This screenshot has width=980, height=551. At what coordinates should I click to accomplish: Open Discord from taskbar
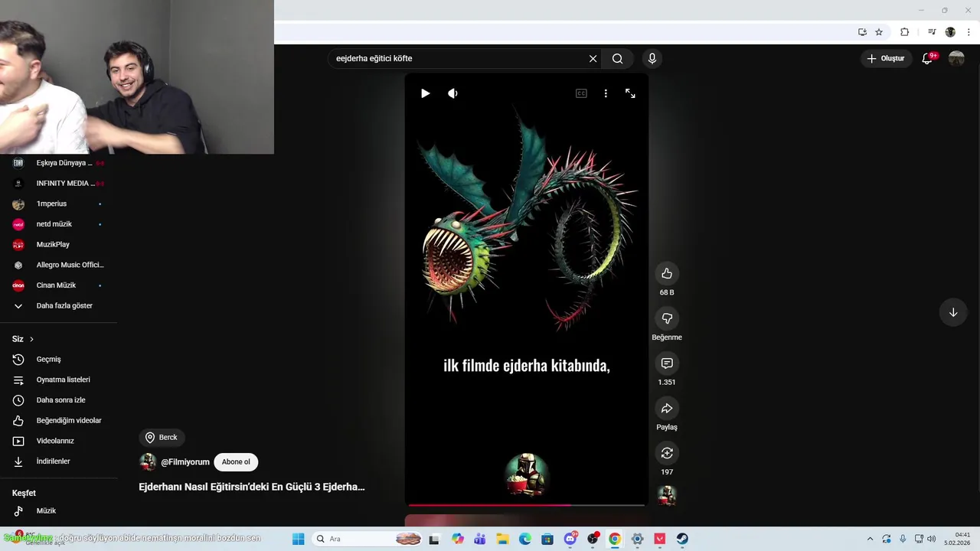click(x=570, y=539)
